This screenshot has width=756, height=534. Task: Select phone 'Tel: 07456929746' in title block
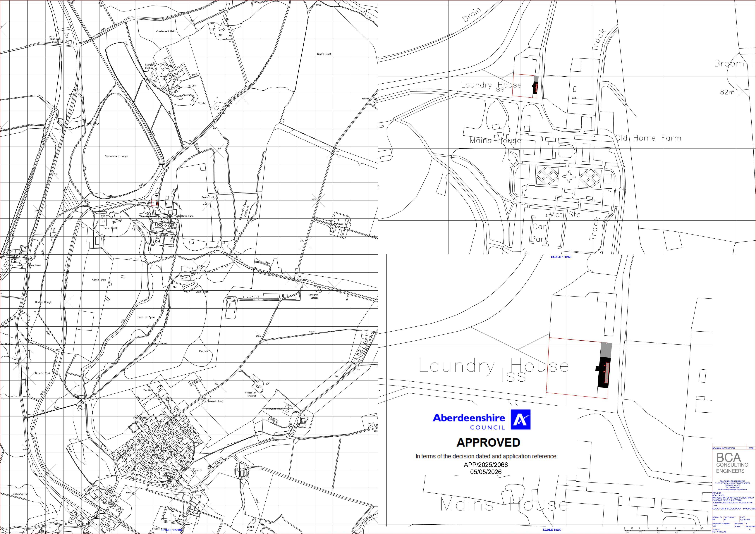pyautogui.click(x=733, y=487)
